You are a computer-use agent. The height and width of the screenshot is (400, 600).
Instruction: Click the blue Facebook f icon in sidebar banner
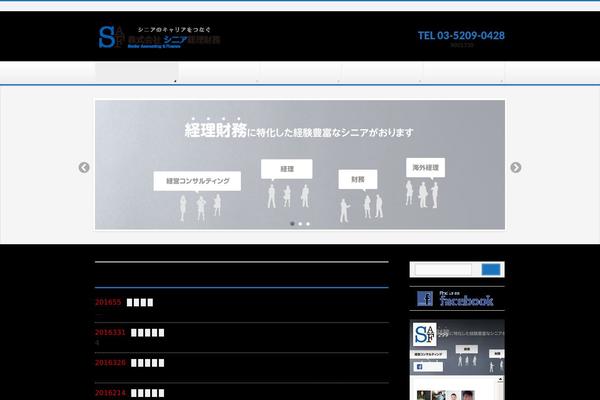425,299
